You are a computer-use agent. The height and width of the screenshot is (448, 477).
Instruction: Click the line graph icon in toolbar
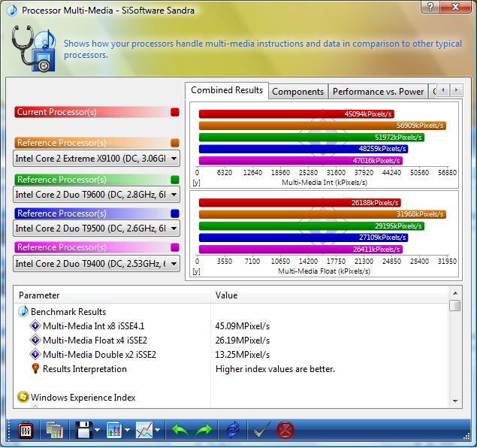point(144,430)
